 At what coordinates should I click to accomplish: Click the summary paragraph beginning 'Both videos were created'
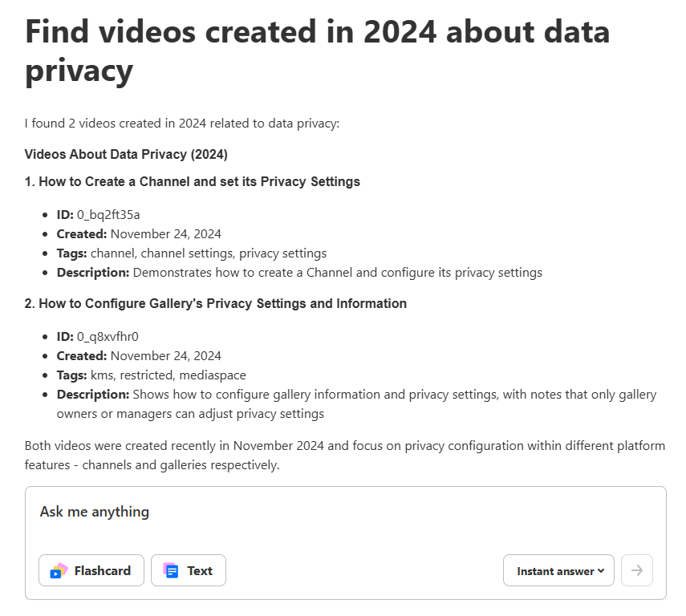345,455
